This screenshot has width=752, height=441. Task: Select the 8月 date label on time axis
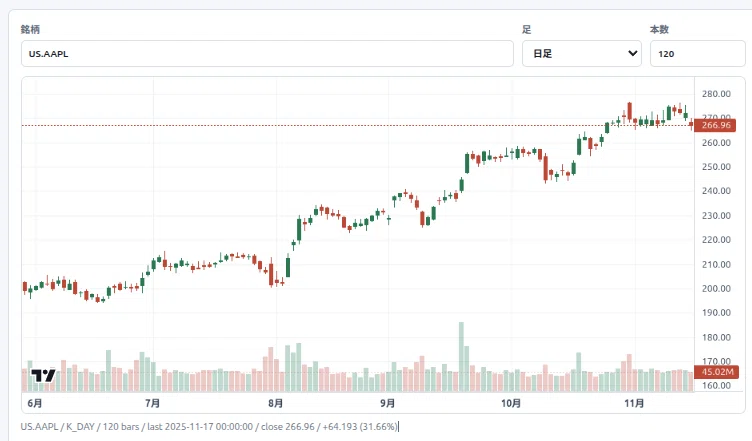(x=275, y=403)
